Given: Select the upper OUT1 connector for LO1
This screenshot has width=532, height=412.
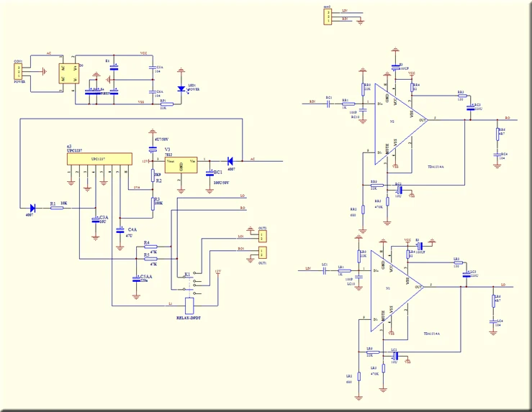Looking at the screenshot, I should click(262, 236).
